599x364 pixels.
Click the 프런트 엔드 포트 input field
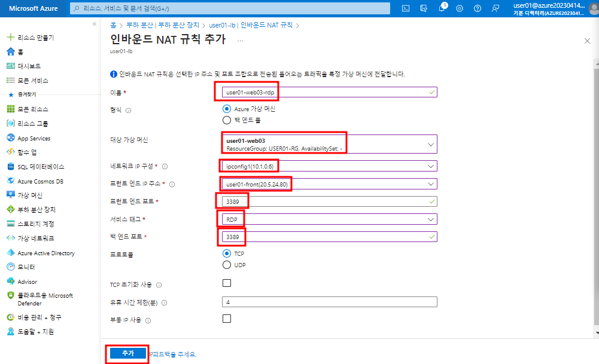click(x=329, y=201)
